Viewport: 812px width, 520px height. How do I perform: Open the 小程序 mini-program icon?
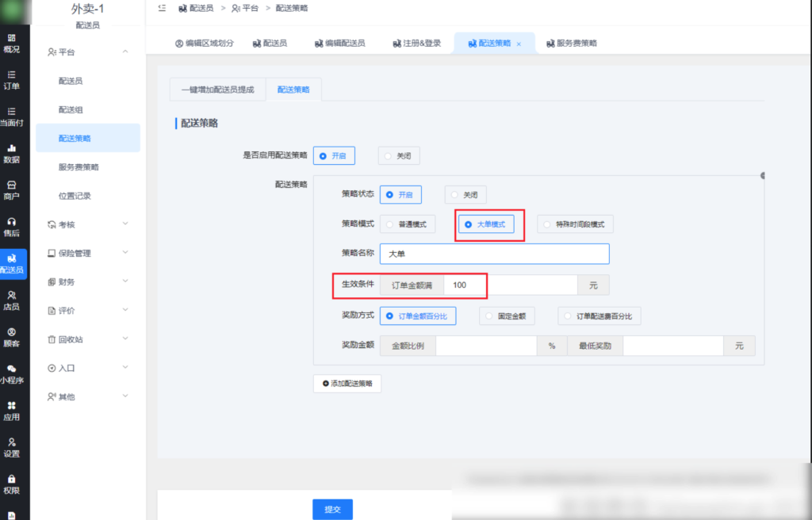pos(13,373)
